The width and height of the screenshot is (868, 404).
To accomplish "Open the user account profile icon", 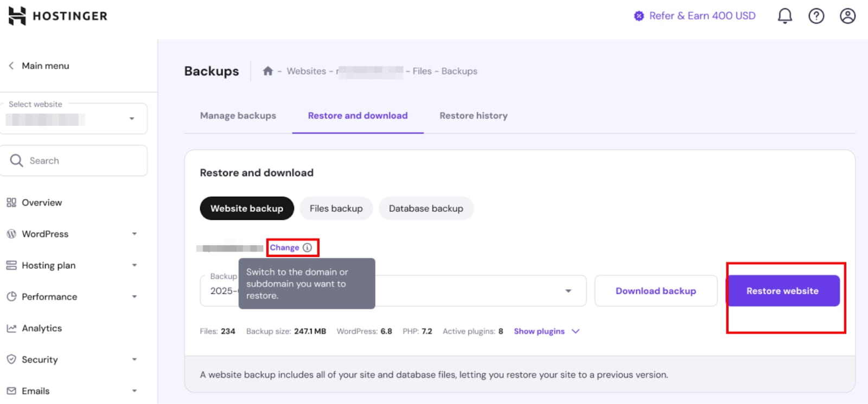I will (847, 16).
